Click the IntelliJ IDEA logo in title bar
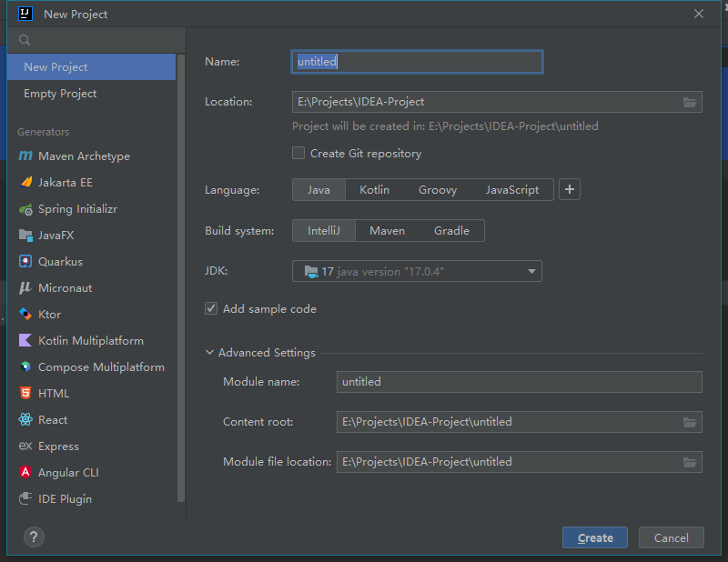The width and height of the screenshot is (728, 562). pyautogui.click(x=25, y=14)
